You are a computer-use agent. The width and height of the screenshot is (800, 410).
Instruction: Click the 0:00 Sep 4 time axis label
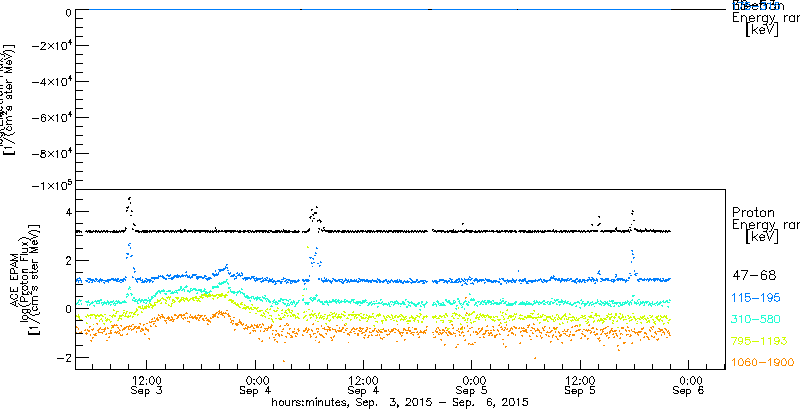[x=255, y=386]
